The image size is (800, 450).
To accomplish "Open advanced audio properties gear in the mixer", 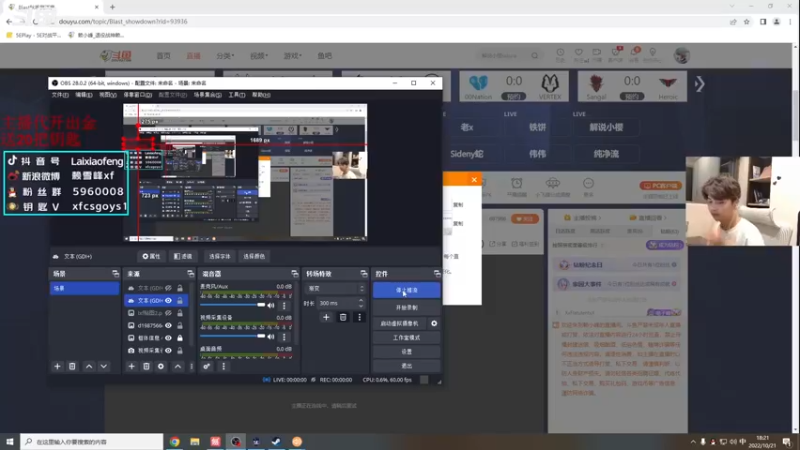I will pos(207,366).
